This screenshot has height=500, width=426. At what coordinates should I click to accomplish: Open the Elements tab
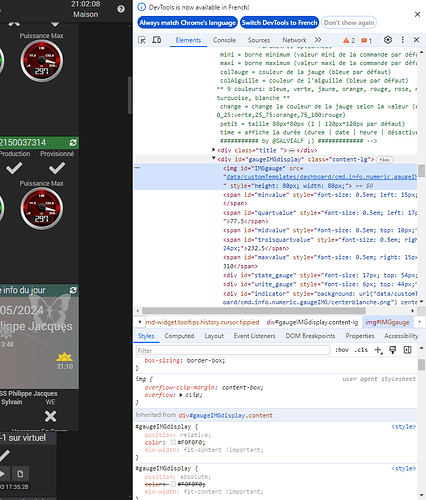coord(188,40)
